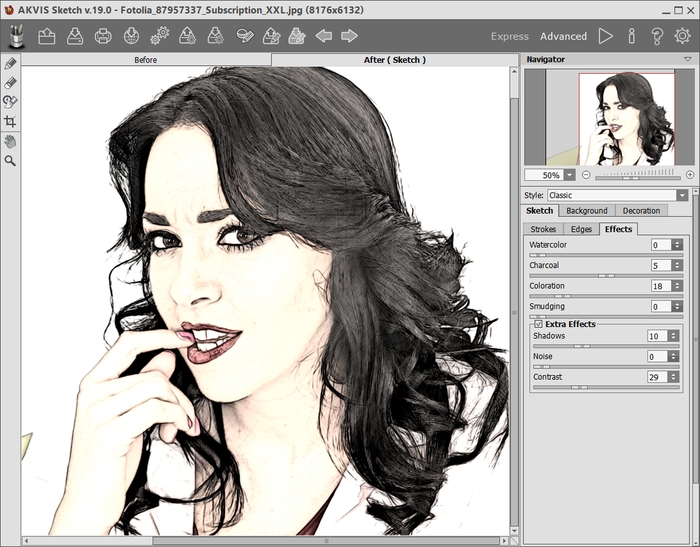Collapse the Navigator panel

click(687, 59)
